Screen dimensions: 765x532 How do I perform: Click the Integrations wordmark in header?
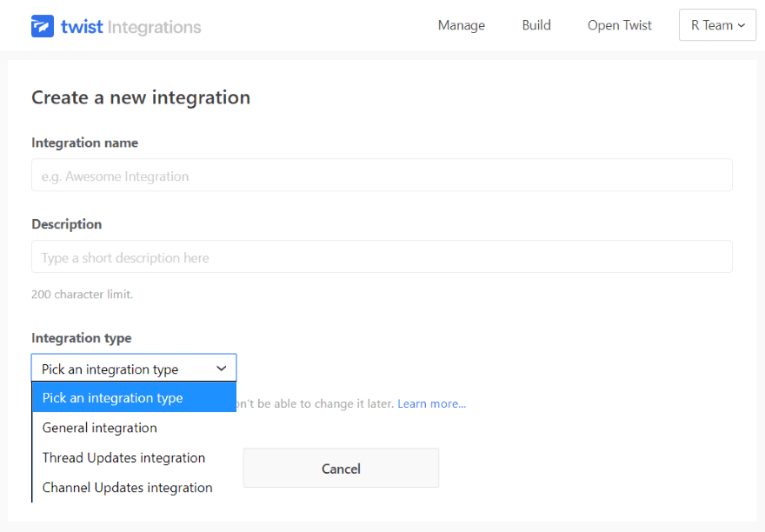(x=154, y=27)
